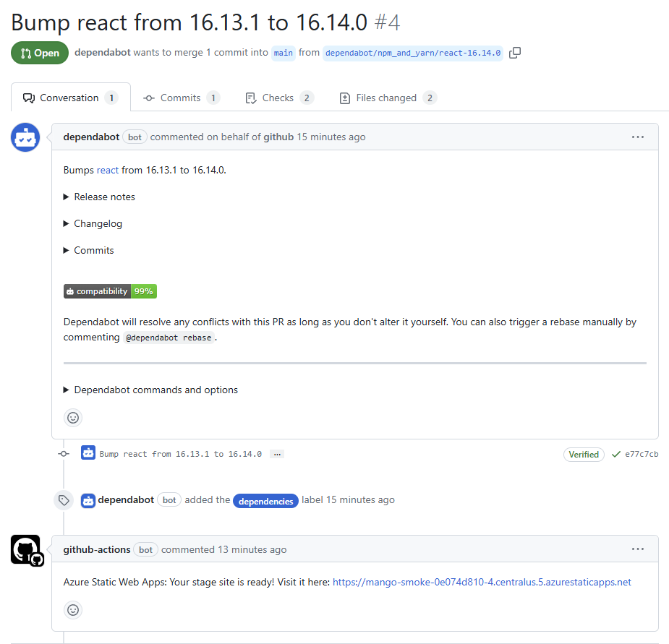
Task: Click the PR number #4 in title
Action: coord(388,22)
